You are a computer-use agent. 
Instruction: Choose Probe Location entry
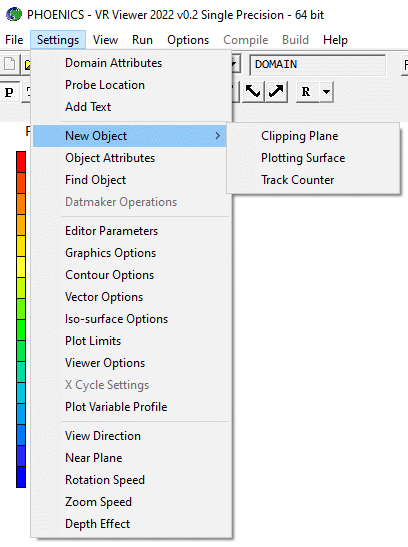131,85
